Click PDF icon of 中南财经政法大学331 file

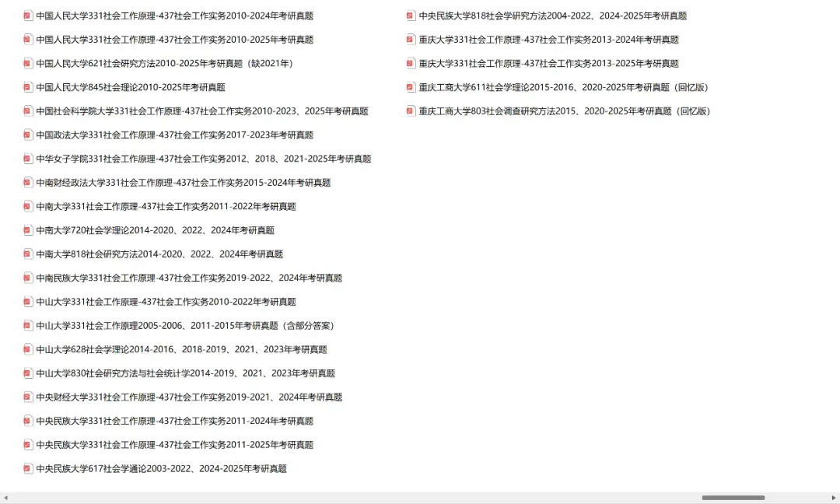point(28,183)
